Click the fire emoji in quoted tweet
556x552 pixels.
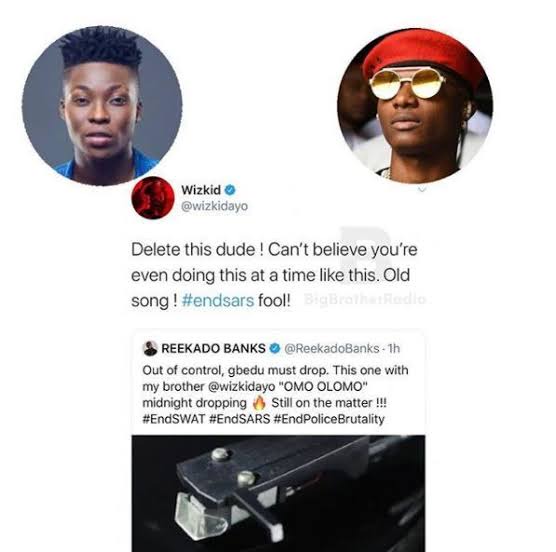click(x=259, y=403)
